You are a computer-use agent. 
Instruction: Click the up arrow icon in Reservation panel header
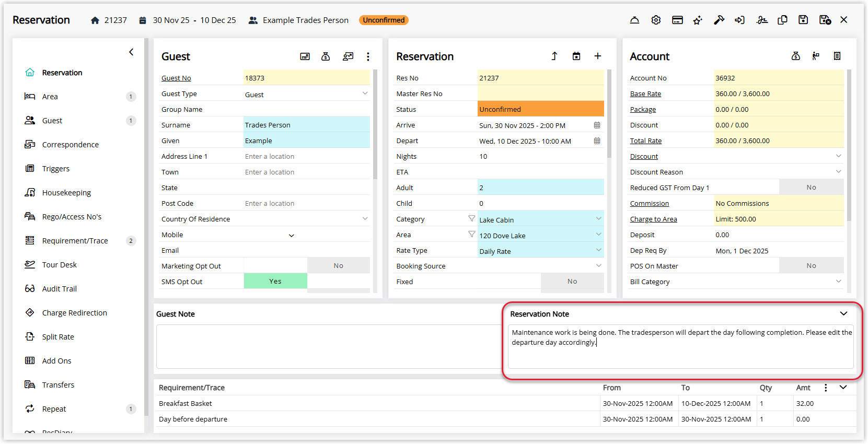[554, 56]
